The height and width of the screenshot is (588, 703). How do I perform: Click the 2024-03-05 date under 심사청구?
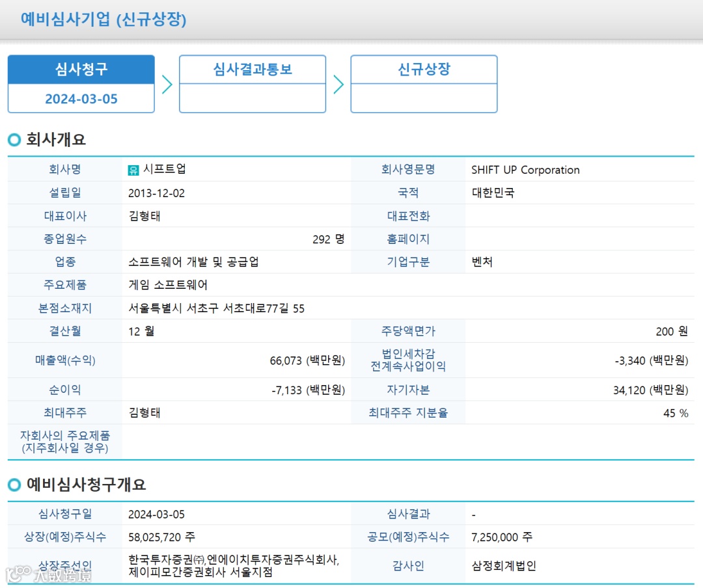pyautogui.click(x=81, y=99)
